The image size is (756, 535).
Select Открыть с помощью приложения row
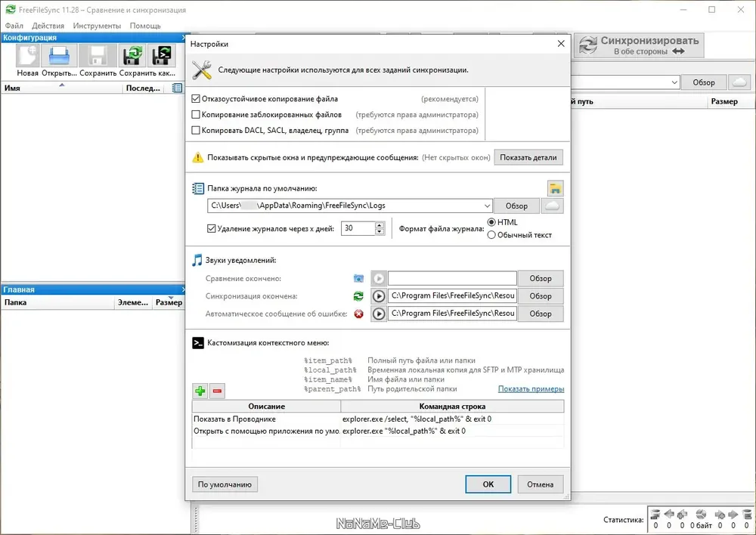click(378, 431)
